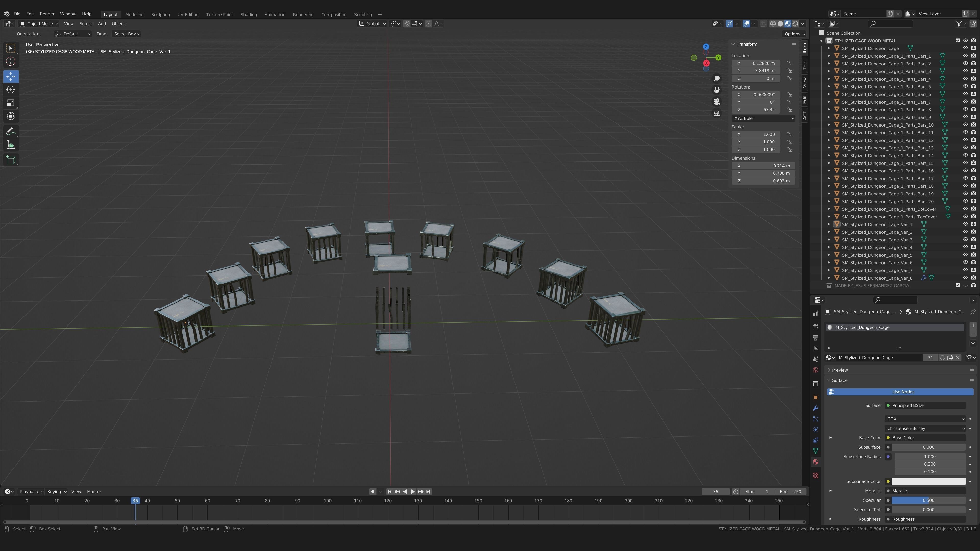Select the Rotate tool in toolbar
Screen dimensions: 980x551
[x=11, y=90]
